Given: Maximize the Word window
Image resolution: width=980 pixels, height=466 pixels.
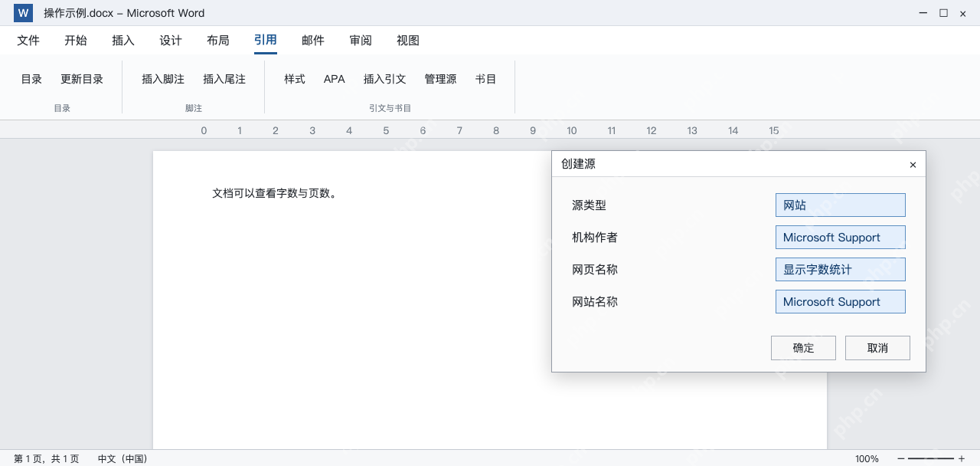Looking at the screenshot, I should coord(943,13).
